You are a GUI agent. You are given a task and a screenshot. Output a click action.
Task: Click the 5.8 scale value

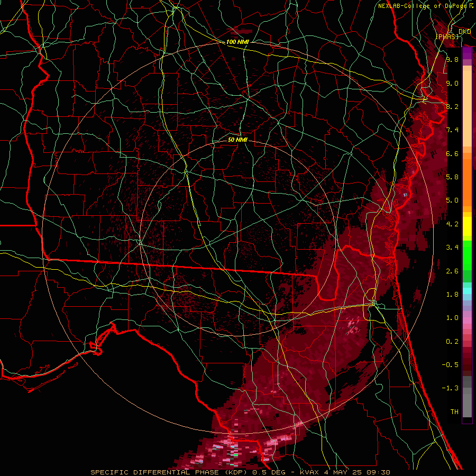[452, 177]
